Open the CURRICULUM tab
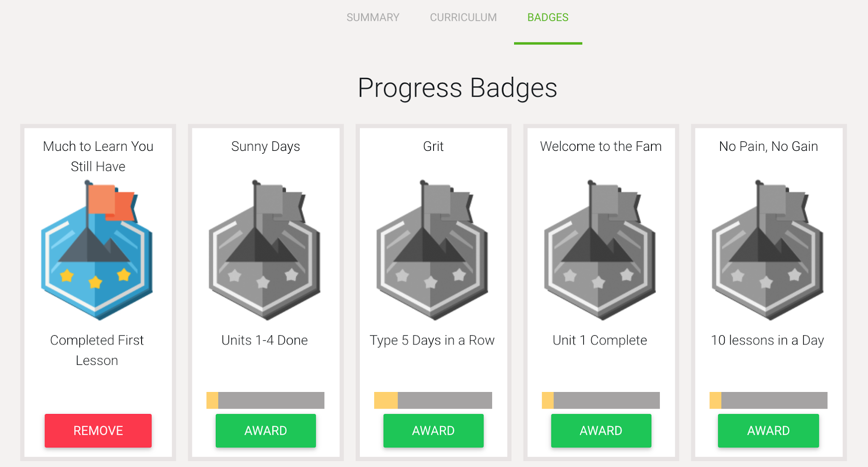Image resolution: width=868 pixels, height=467 pixels. coord(463,17)
